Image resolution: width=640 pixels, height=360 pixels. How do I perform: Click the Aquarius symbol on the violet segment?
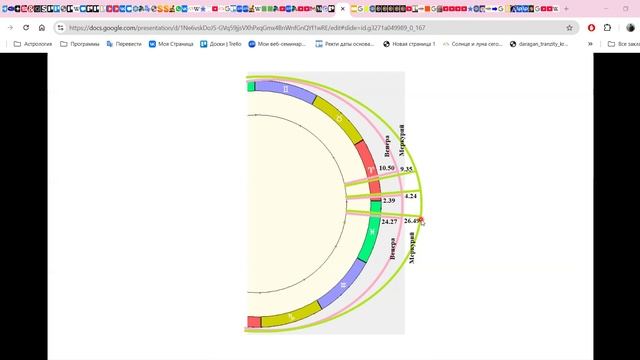[343, 285]
